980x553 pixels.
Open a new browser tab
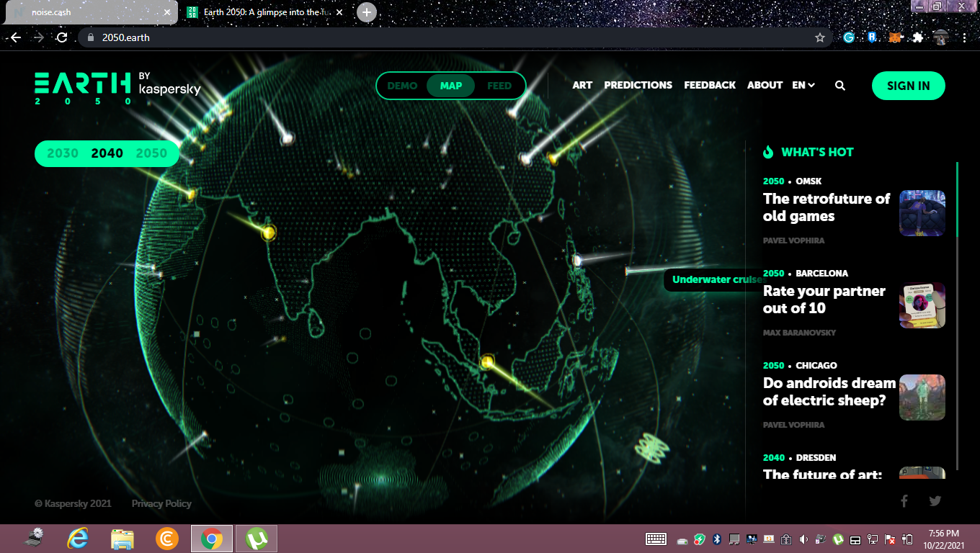tap(367, 12)
